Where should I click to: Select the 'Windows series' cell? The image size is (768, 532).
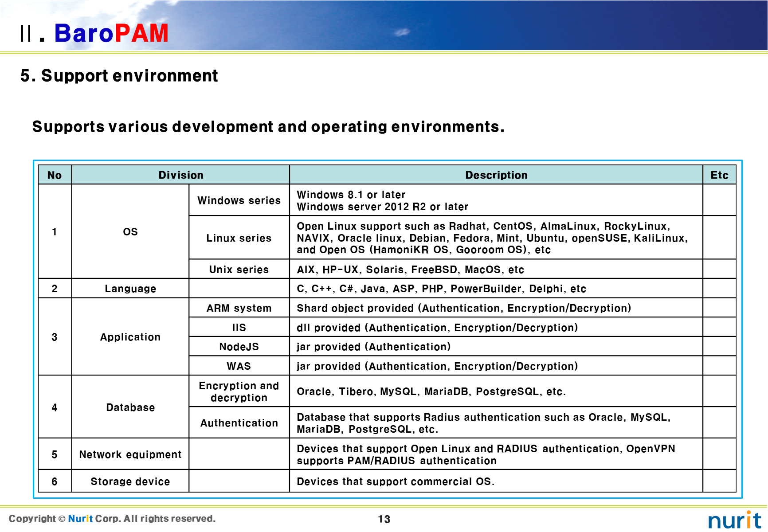click(239, 200)
